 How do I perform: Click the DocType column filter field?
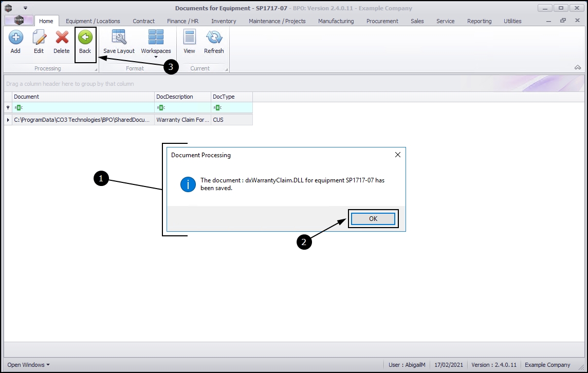[x=232, y=107]
